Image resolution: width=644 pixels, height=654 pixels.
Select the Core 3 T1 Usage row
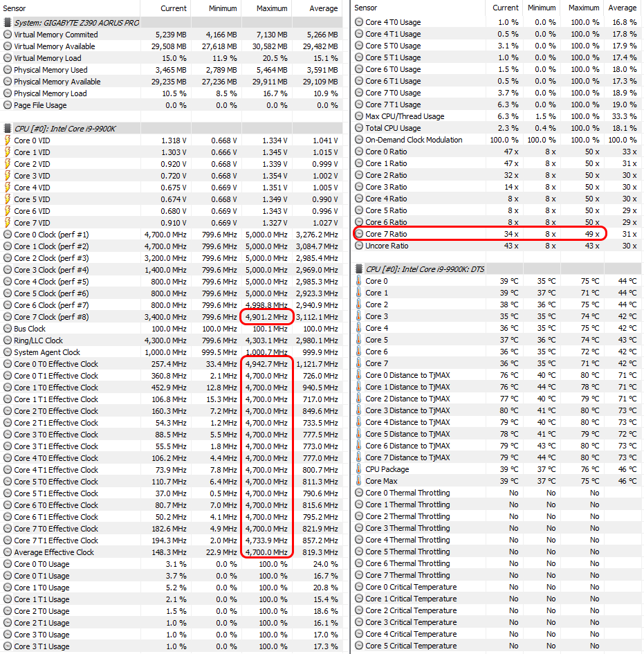[172, 646]
